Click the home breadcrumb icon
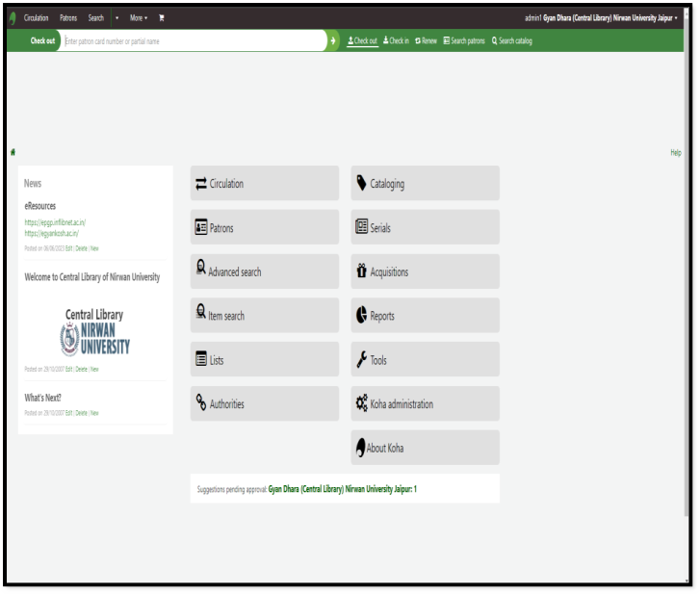Viewport: 700px width, 594px height. [13, 153]
